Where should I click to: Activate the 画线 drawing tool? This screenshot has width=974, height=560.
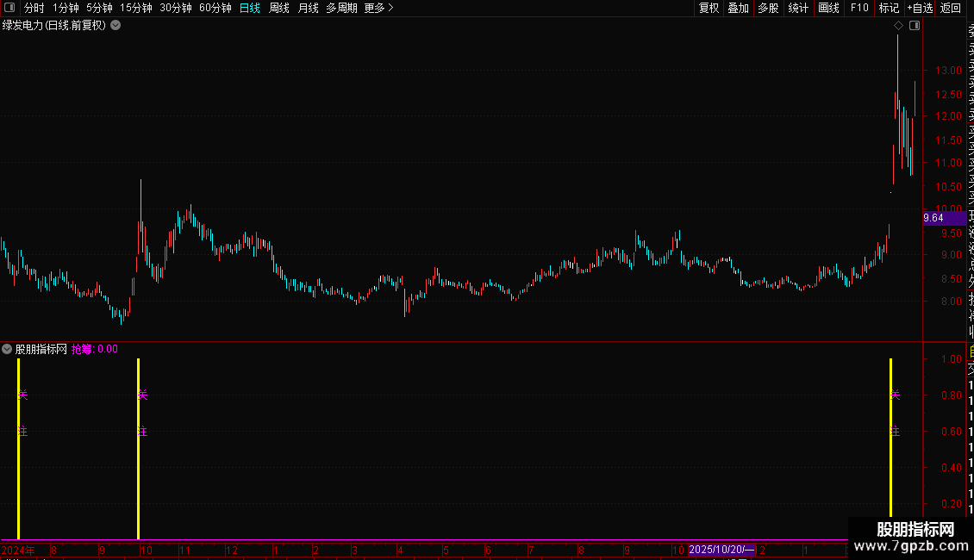[828, 8]
